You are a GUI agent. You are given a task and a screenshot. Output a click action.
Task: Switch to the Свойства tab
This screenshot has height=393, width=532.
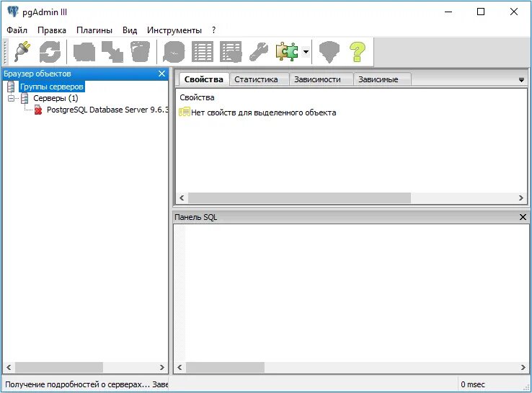pyautogui.click(x=203, y=79)
